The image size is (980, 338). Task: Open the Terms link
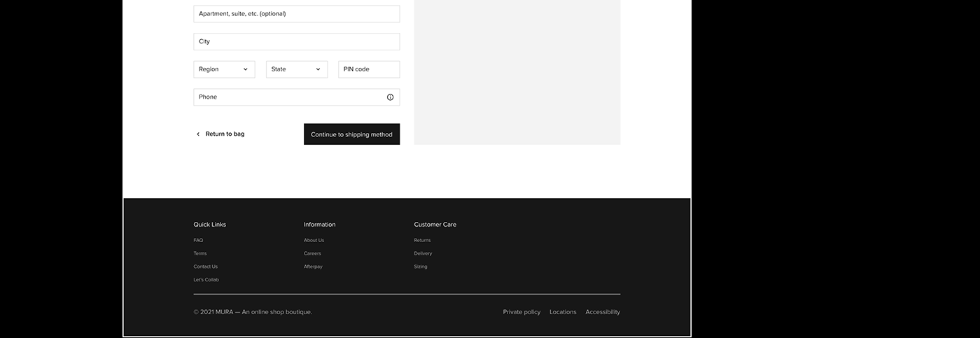pyautogui.click(x=200, y=253)
